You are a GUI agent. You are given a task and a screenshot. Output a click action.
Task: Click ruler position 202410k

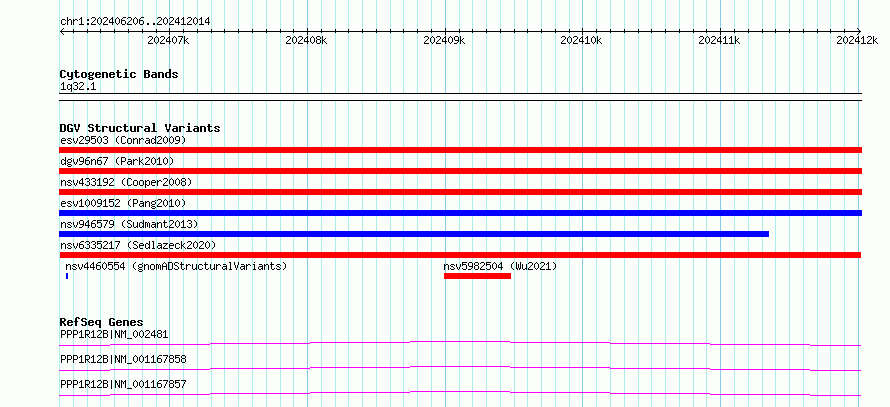582,40
